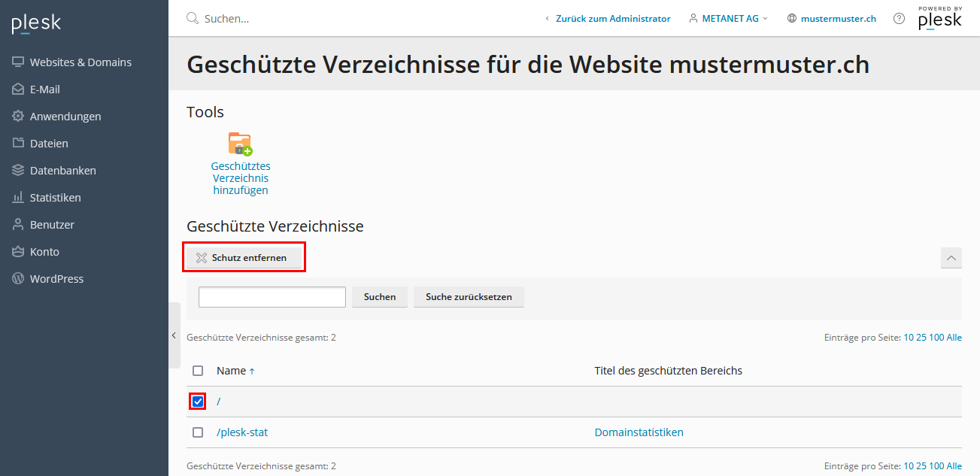Open Statistiken in the sidebar
The width and height of the screenshot is (980, 476).
click(55, 198)
